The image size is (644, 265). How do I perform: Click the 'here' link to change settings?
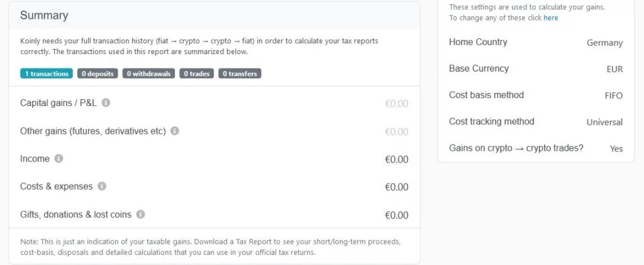click(x=551, y=18)
